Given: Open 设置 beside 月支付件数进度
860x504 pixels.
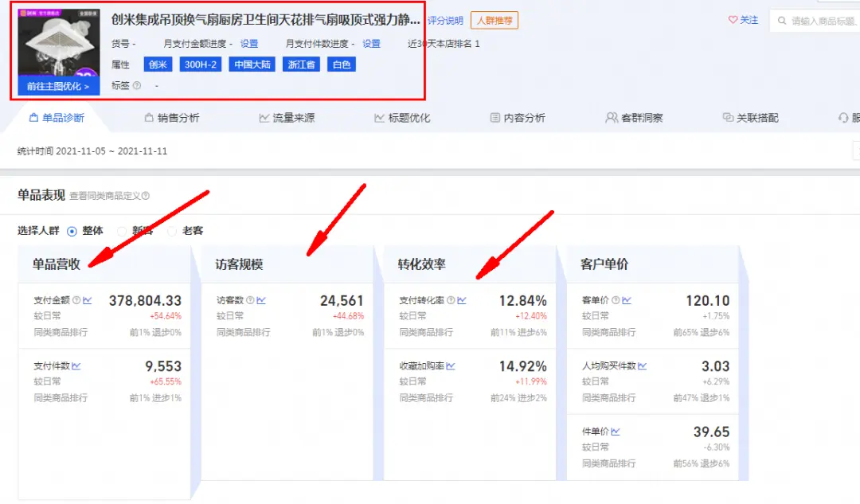Looking at the screenshot, I should pos(372,44).
